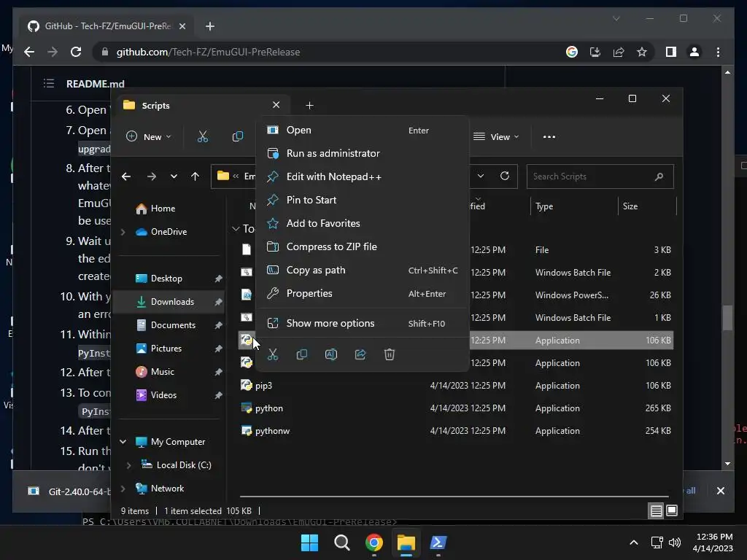Image resolution: width=747 pixels, height=560 pixels.
Task: Go back in File Explorer
Action: pyautogui.click(x=125, y=176)
